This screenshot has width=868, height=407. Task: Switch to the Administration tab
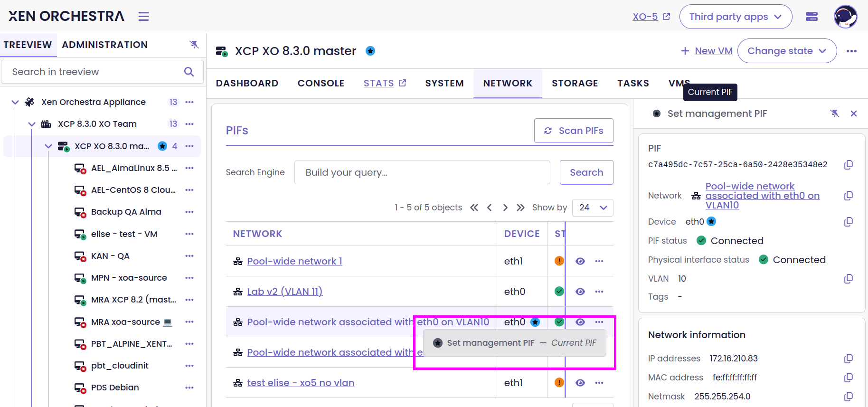[x=104, y=45]
